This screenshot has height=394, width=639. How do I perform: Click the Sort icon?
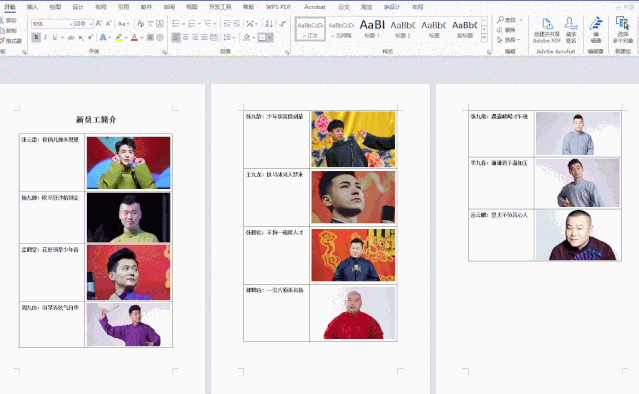tap(269, 24)
